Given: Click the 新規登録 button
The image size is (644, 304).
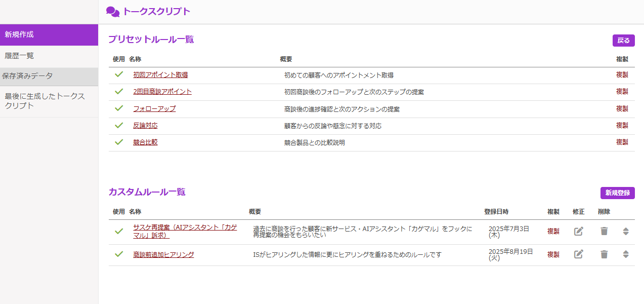Looking at the screenshot, I should point(617,193).
